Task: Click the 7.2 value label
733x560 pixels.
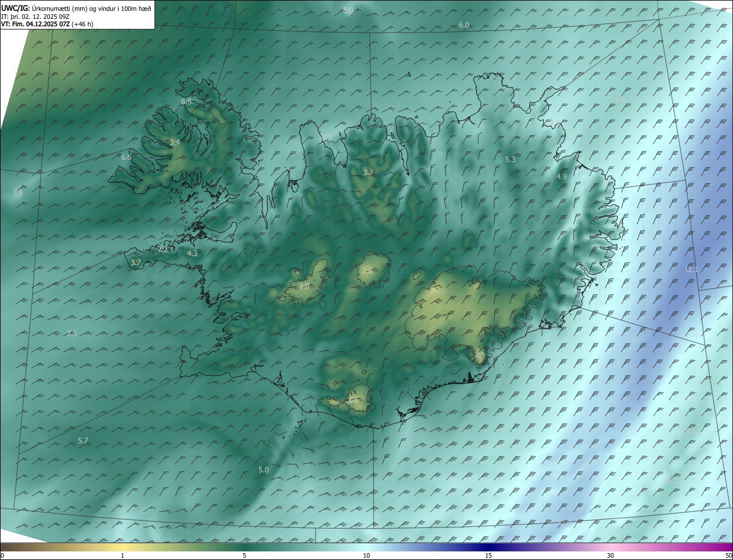Action: [x=163, y=249]
